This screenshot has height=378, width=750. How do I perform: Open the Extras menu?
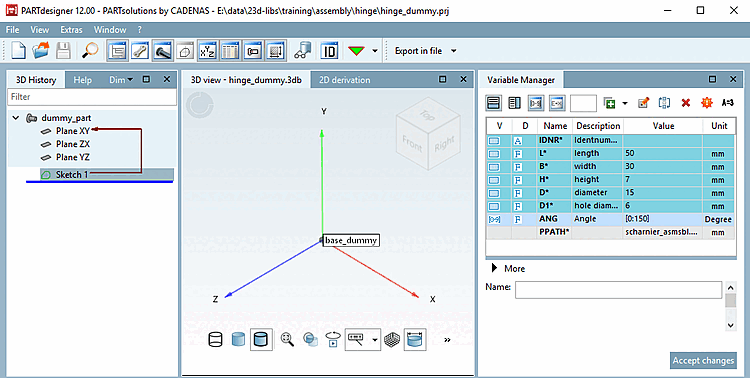tap(71, 30)
